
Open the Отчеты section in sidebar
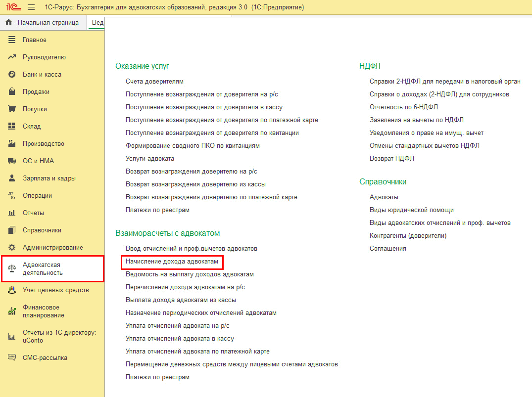[x=33, y=213]
